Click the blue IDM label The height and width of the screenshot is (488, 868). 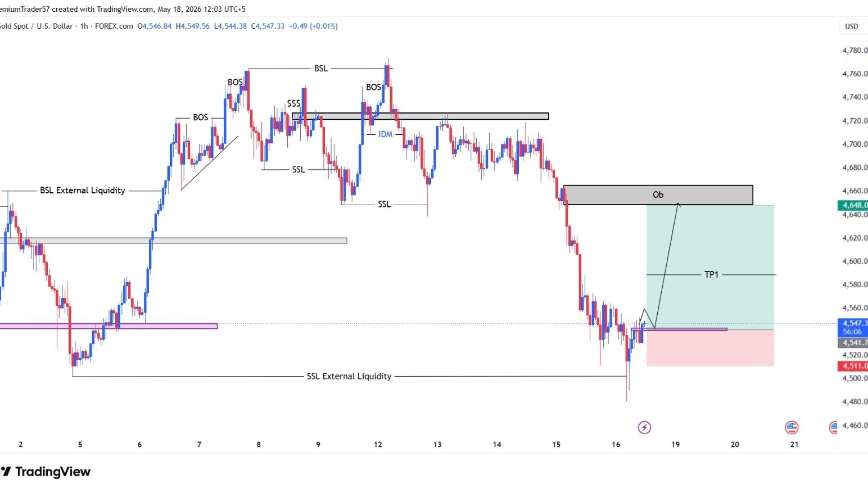385,134
